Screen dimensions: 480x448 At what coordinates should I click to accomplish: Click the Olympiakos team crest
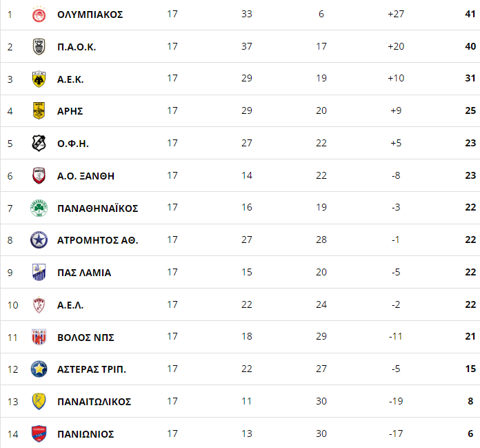click(x=39, y=14)
